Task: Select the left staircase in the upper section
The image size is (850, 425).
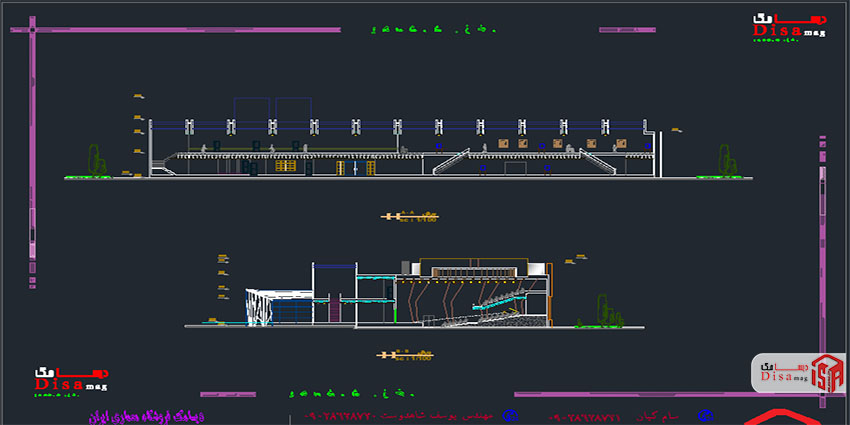Action: 450,162
